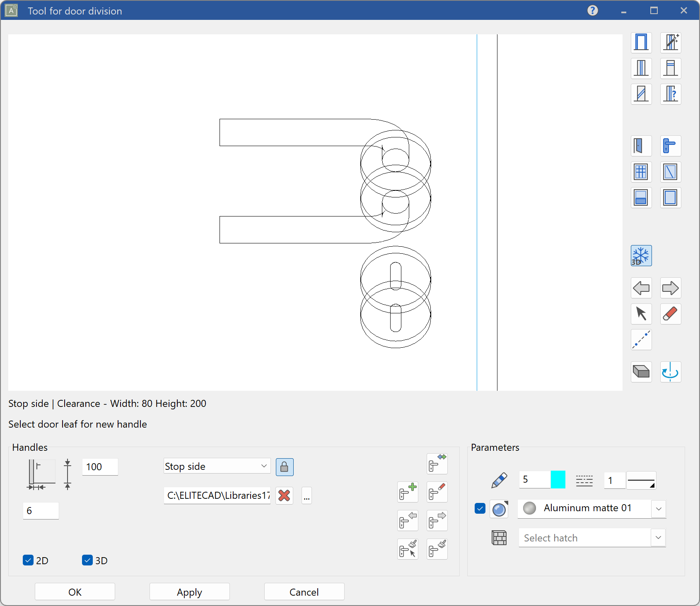Image resolution: width=700 pixels, height=606 pixels.
Task: Open the Stop side dropdown
Action: point(217,466)
